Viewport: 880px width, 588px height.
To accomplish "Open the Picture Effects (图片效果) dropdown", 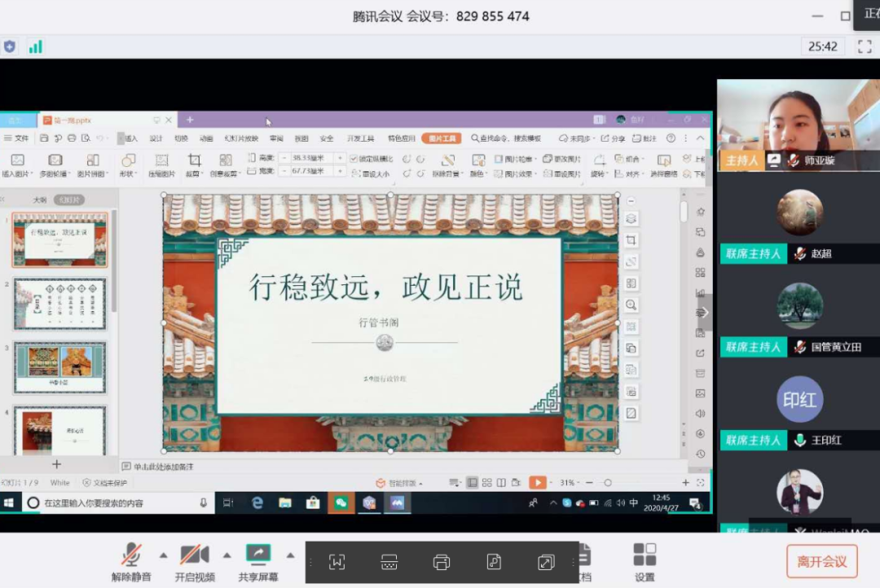I will click(x=515, y=173).
